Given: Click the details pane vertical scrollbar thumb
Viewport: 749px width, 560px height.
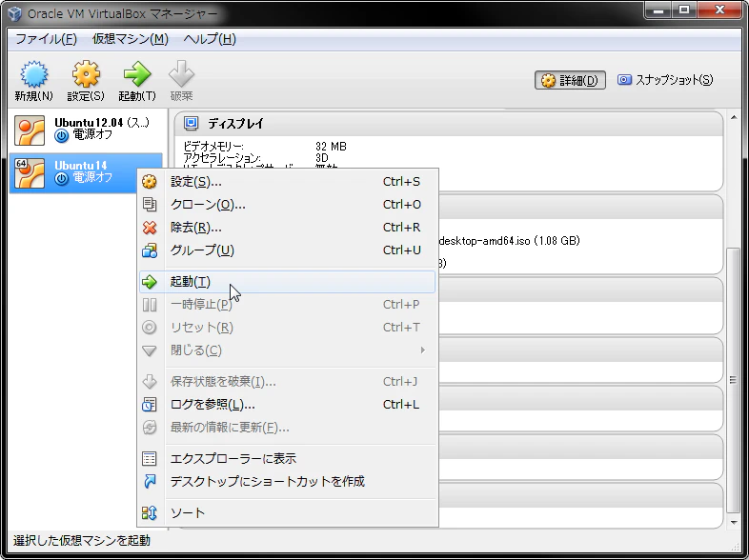Looking at the screenshot, I should click(733, 380).
